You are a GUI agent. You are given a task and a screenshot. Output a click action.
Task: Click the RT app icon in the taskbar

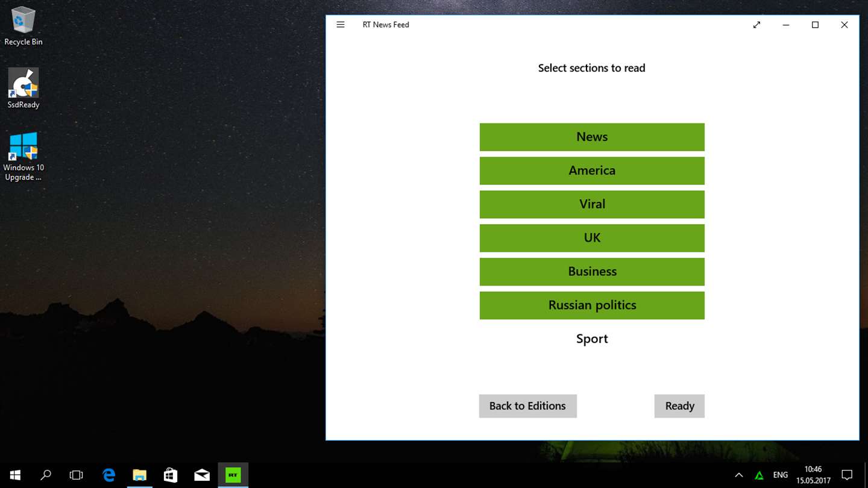click(x=233, y=475)
